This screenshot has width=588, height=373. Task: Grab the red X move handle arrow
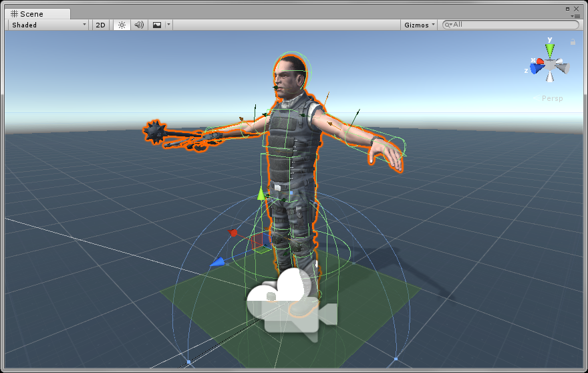click(x=233, y=233)
